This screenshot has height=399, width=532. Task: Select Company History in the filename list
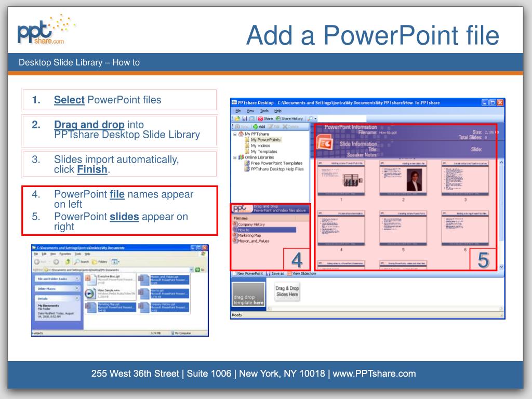tap(249, 224)
